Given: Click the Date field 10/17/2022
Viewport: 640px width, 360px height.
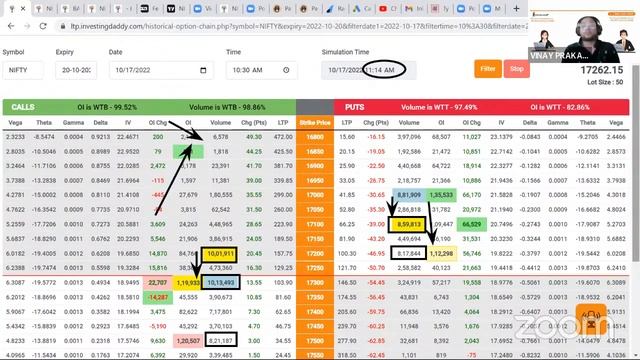Looking at the screenshot, I should (x=161, y=70).
